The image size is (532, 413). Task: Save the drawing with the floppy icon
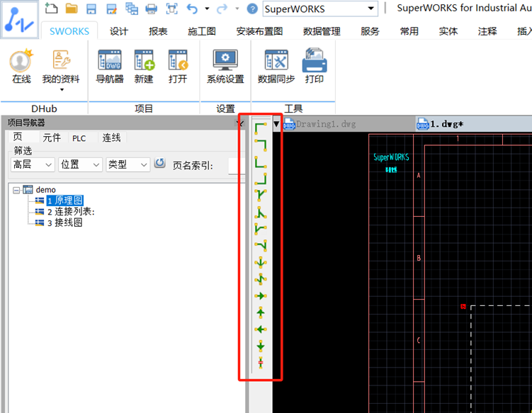(91, 9)
